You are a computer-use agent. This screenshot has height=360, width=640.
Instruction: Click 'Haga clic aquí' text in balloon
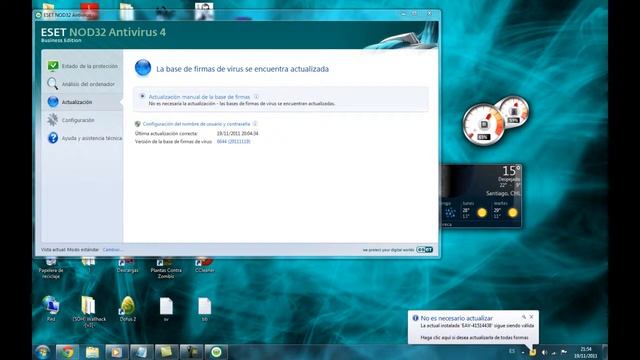474,338
